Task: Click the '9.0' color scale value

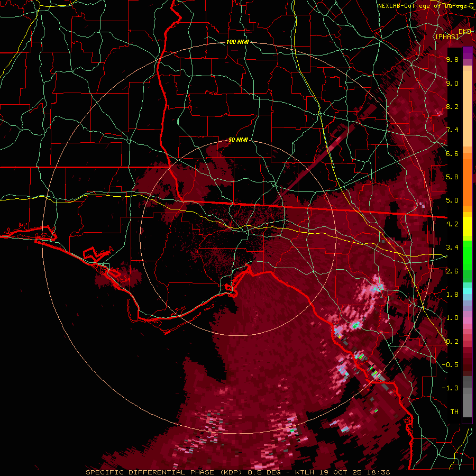Action: [x=452, y=83]
